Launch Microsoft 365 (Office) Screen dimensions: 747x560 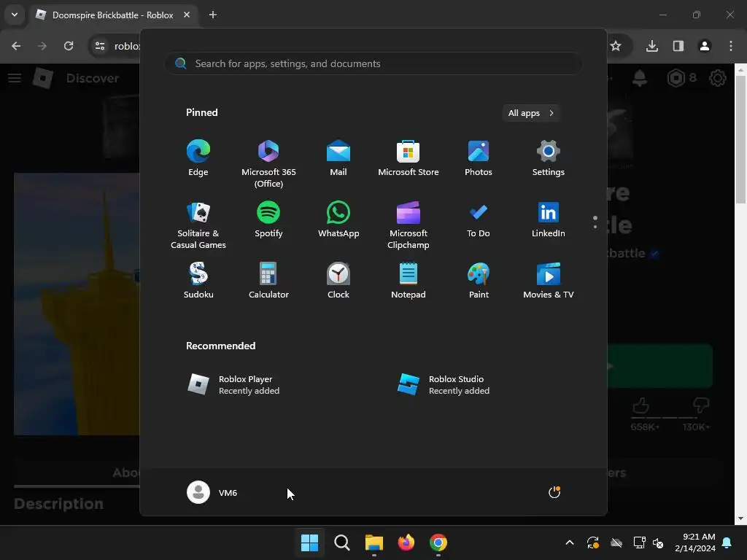tap(268, 164)
